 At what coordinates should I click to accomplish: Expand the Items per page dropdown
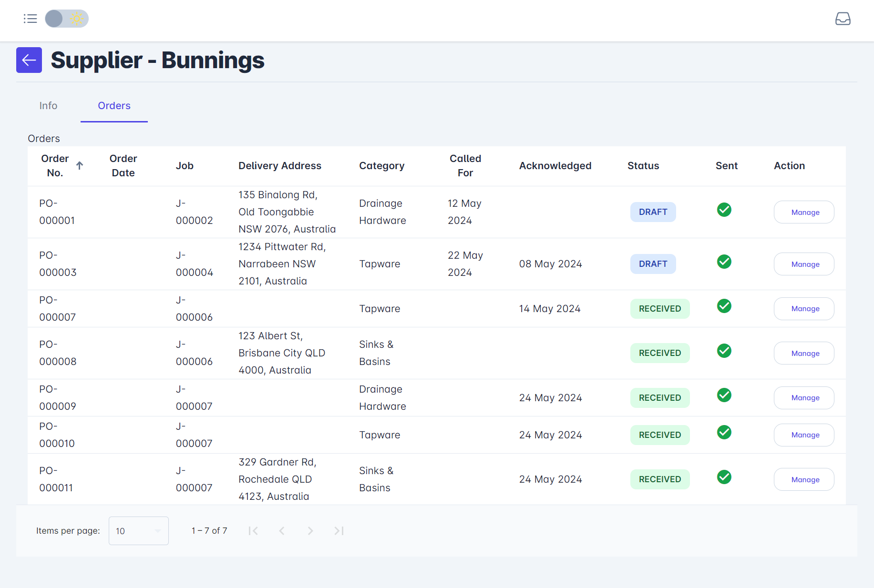coord(138,531)
